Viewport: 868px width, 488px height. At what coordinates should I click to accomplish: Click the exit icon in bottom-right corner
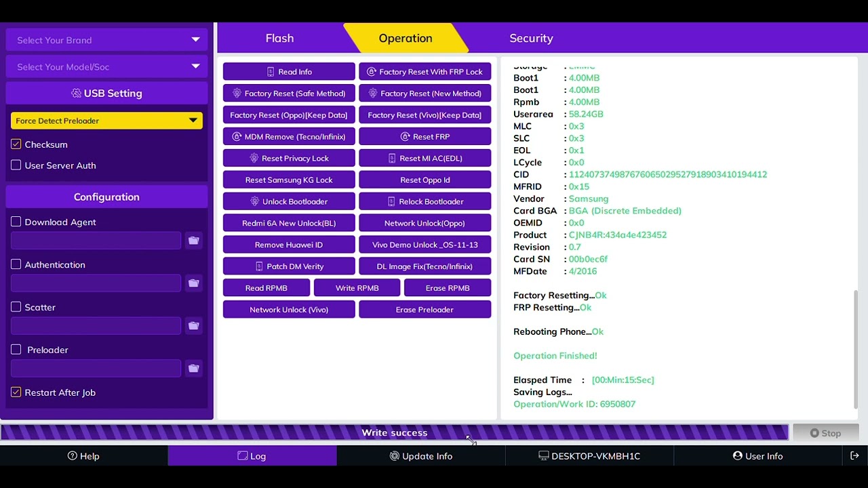click(x=854, y=456)
